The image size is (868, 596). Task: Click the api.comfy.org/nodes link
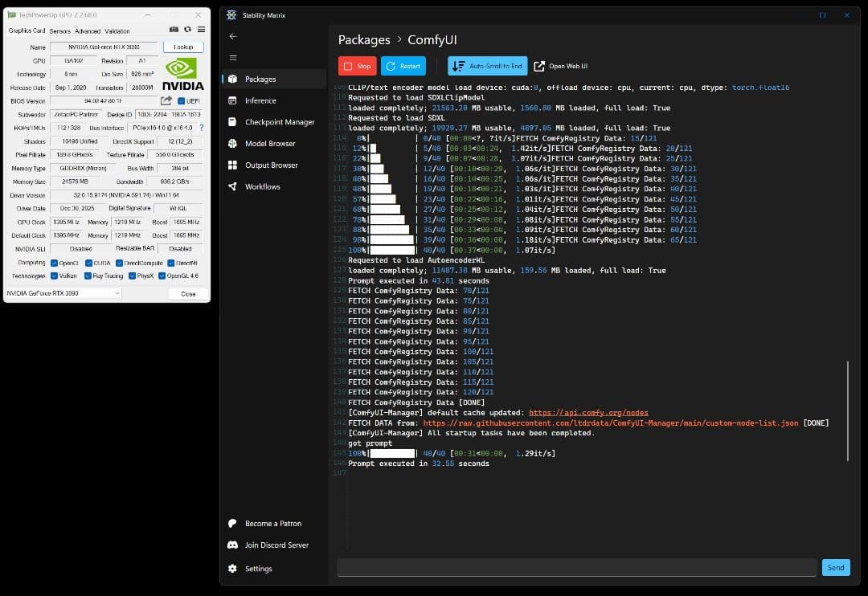(x=588, y=413)
